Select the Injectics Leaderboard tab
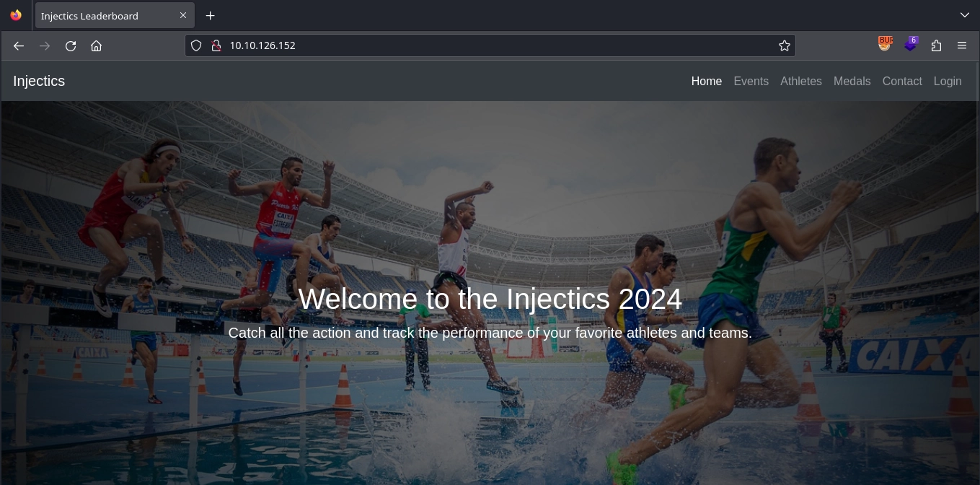This screenshot has height=485, width=980. pyautogui.click(x=101, y=16)
